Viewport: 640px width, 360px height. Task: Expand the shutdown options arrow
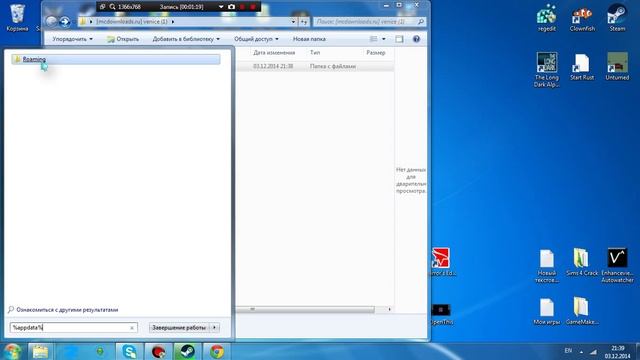[x=215, y=327]
